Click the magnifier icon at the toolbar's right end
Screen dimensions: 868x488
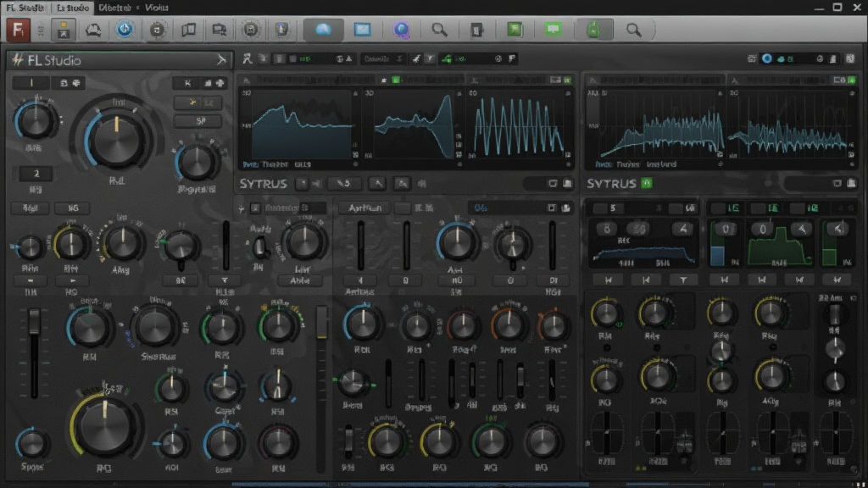click(634, 30)
